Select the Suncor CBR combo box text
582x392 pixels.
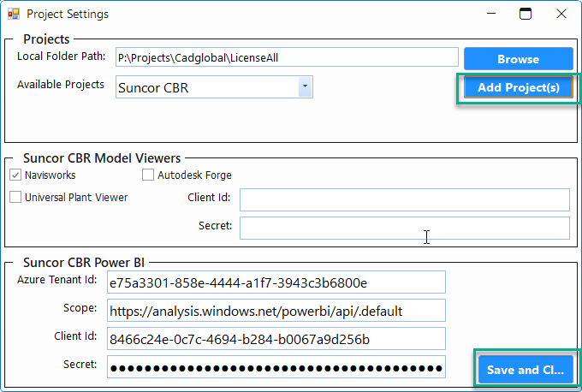(205, 86)
